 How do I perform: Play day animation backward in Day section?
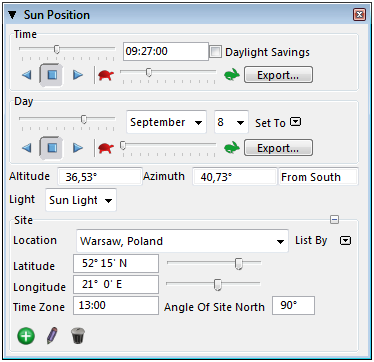(27, 148)
